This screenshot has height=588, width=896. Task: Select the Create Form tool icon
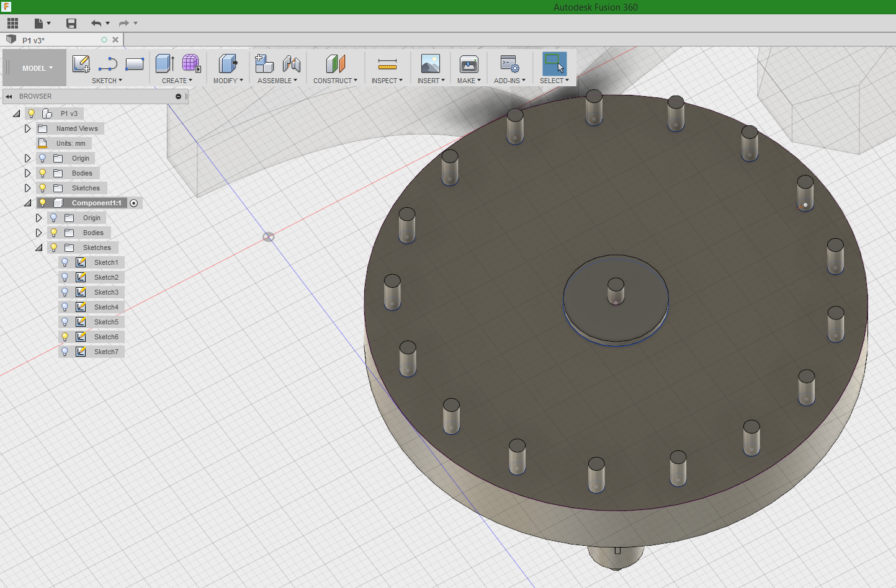pos(191,64)
